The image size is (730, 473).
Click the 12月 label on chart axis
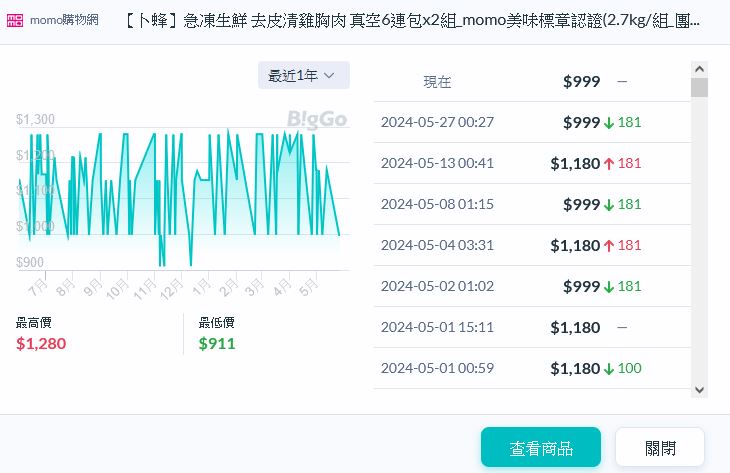[171, 288]
